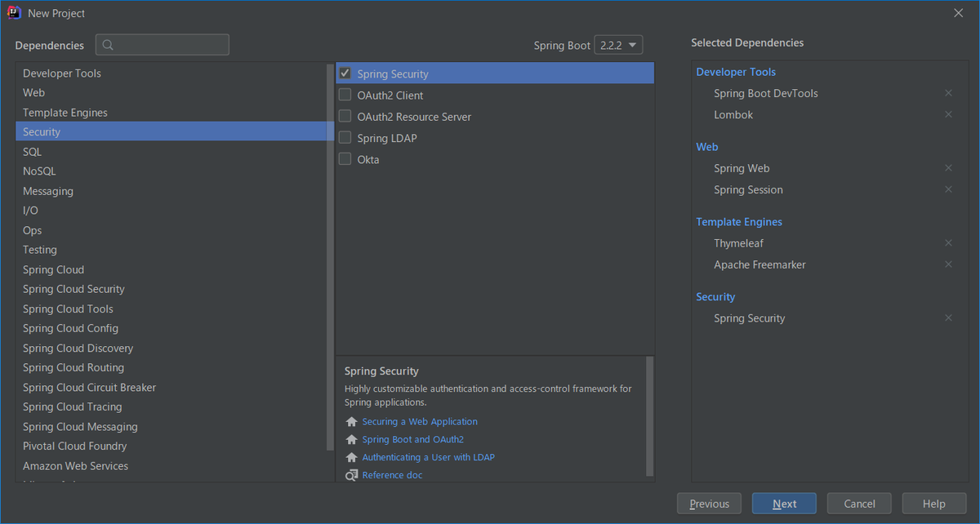Screen dimensions: 980x524
Task: Click Apache Freemarker in Selected Dependencies
Action: [759, 264]
